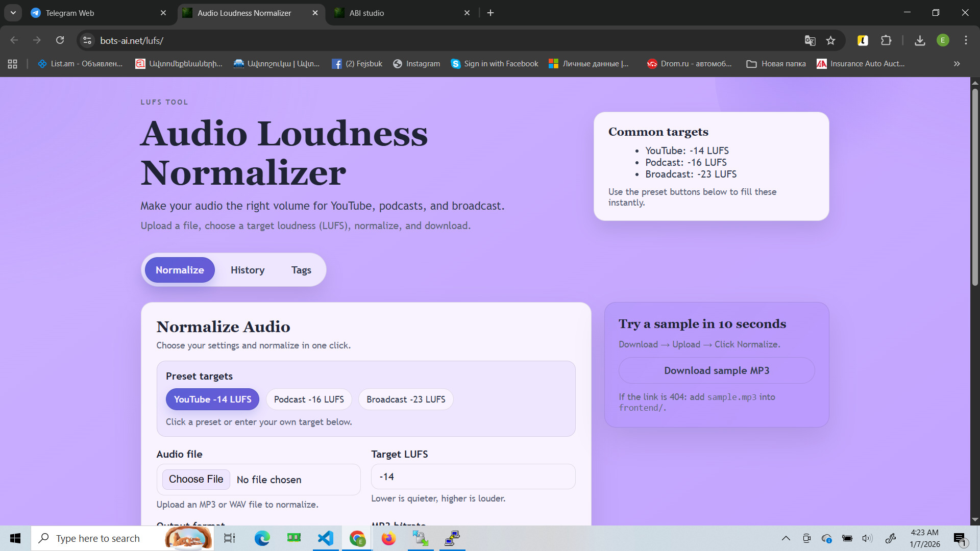Viewport: 980px width, 551px height.
Task: Select the Podcast -16 LUFS preset
Action: coord(309,399)
